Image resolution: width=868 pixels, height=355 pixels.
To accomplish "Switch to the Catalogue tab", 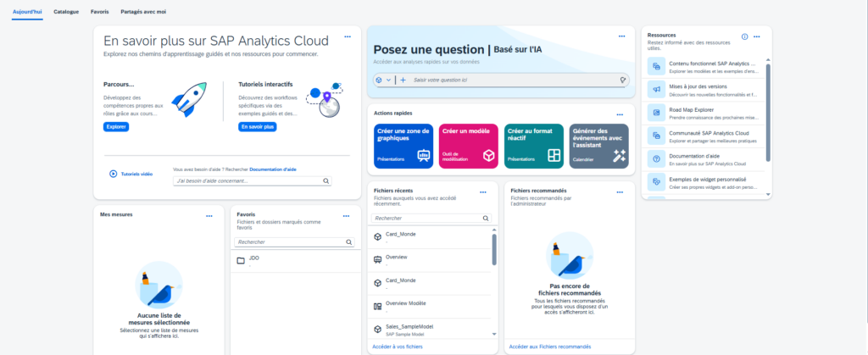I will (x=66, y=12).
